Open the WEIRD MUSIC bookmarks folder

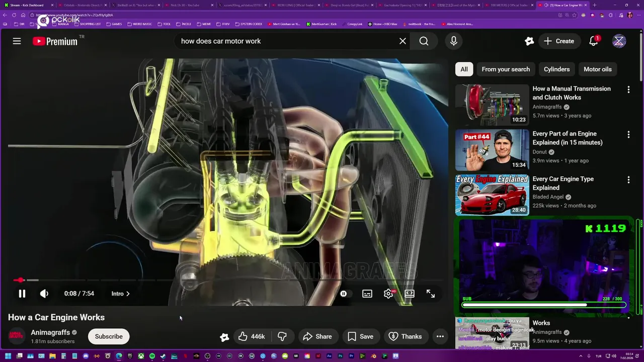[140, 24]
